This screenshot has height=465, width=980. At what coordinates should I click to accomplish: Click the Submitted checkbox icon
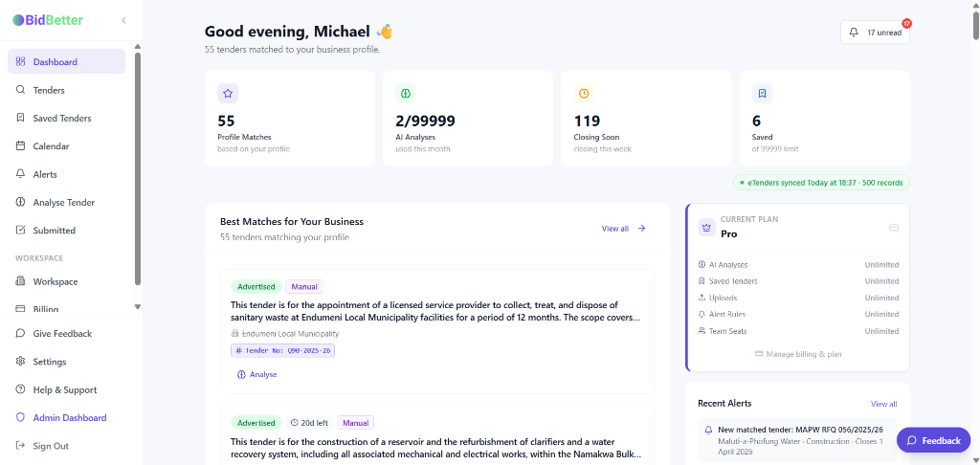click(20, 230)
